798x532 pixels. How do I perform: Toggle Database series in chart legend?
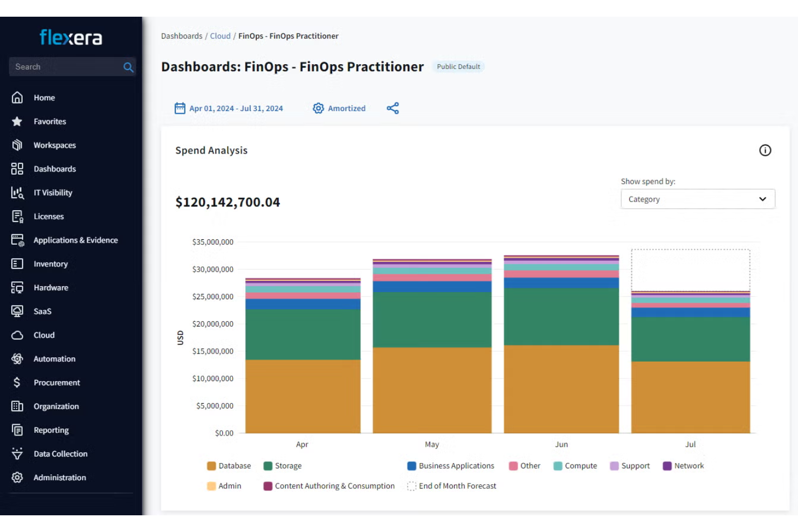tap(229, 466)
